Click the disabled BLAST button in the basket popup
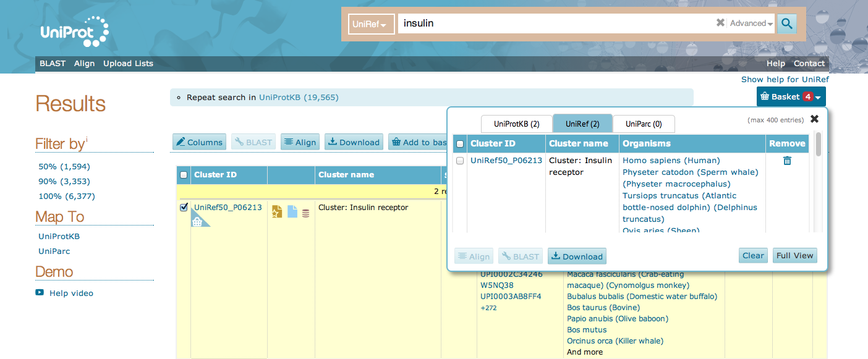This screenshot has width=868, height=359. coord(521,256)
